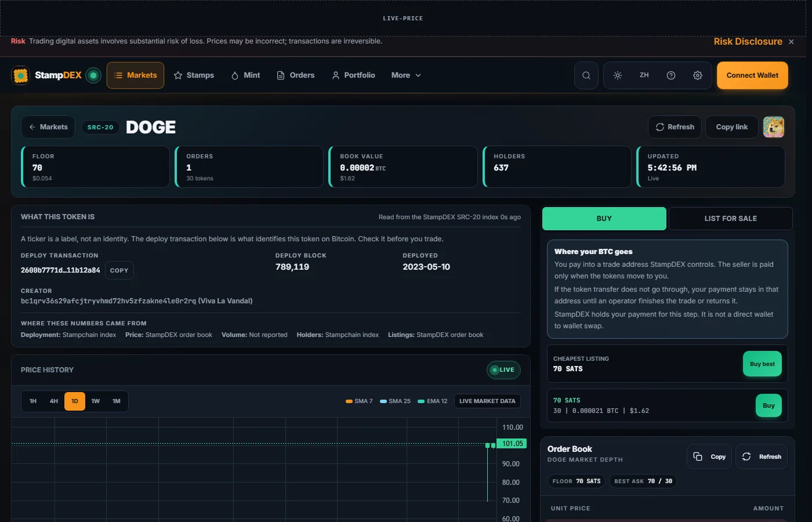
Task: Toggle the light theme sun icon
Action: 618,75
